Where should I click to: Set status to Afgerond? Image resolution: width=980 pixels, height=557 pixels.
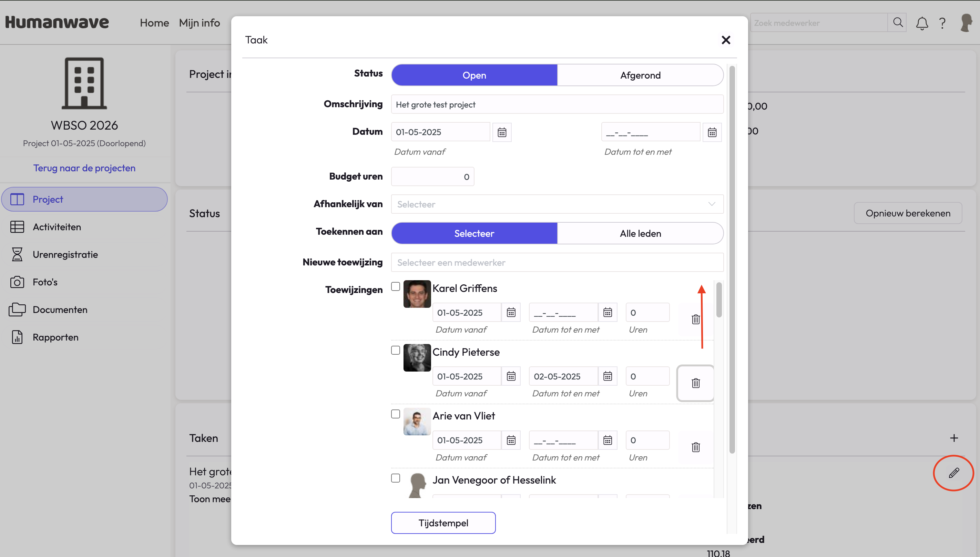coord(640,75)
